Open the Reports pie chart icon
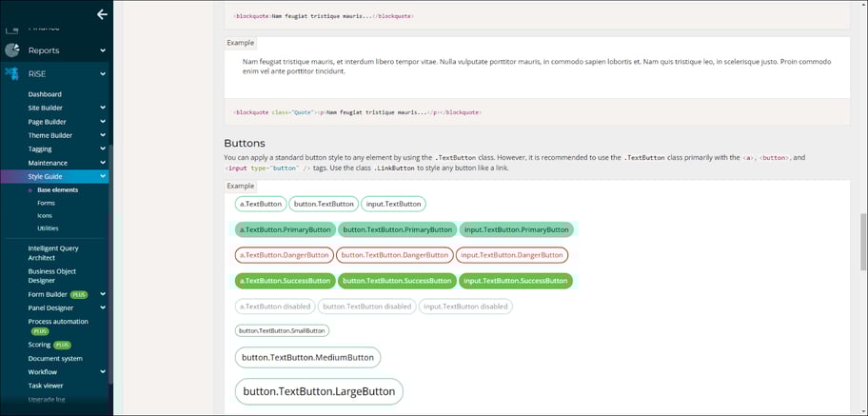Image resolution: width=868 pixels, height=416 pixels. pos(12,50)
